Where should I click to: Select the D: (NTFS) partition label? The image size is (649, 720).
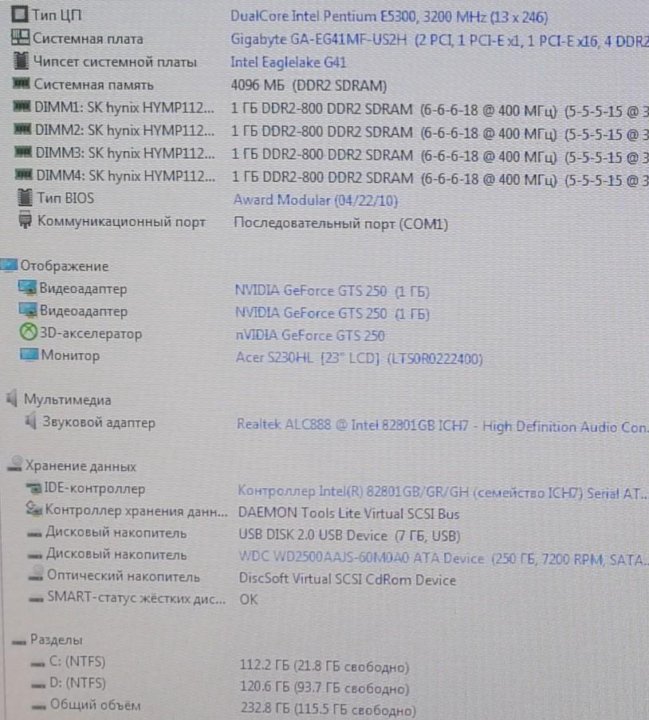pyautogui.click(x=78, y=683)
